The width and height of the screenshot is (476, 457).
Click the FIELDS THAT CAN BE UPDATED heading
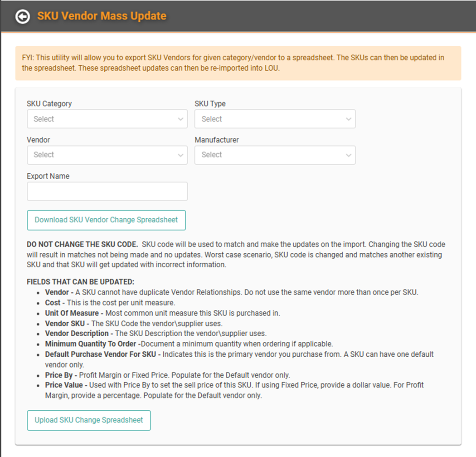tap(80, 282)
